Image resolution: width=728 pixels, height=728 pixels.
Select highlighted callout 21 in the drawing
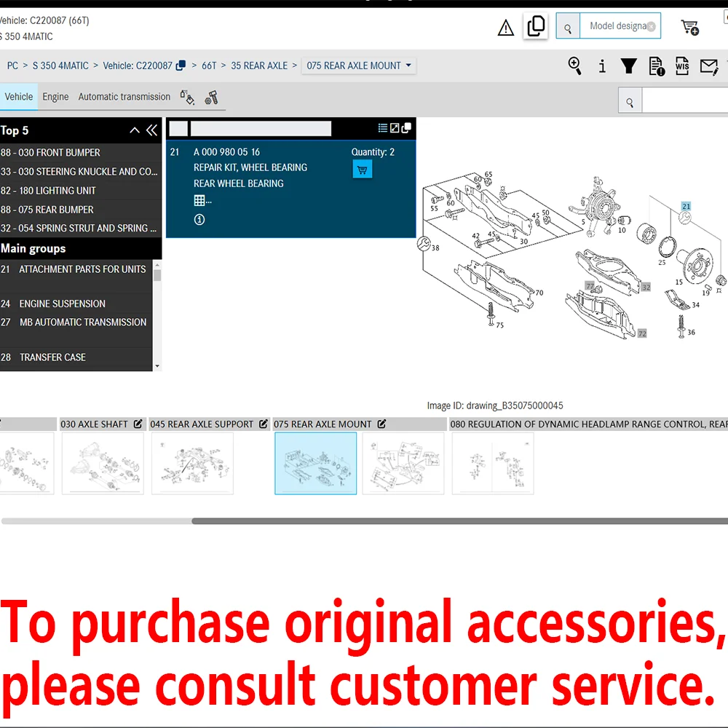[686, 206]
